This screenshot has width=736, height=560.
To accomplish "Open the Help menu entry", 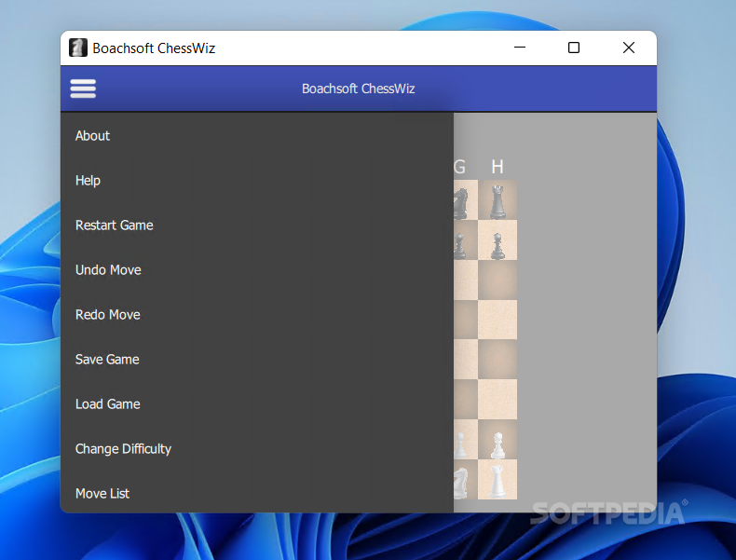I will coord(257,180).
